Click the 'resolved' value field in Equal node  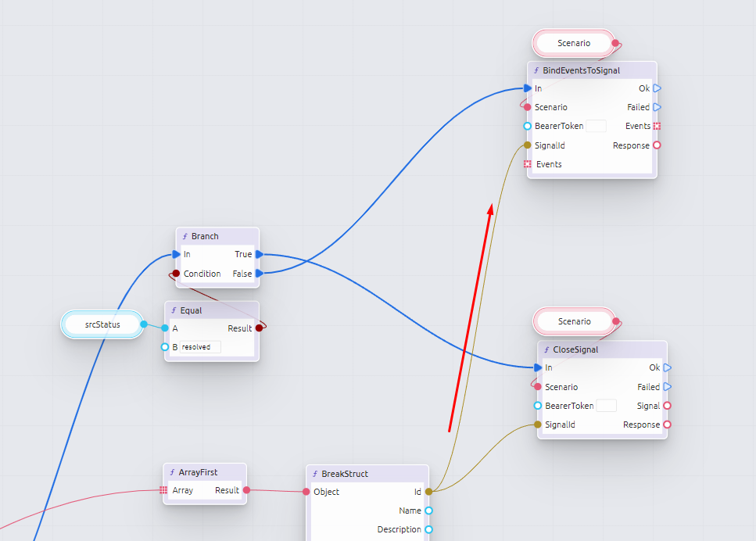pyautogui.click(x=200, y=347)
